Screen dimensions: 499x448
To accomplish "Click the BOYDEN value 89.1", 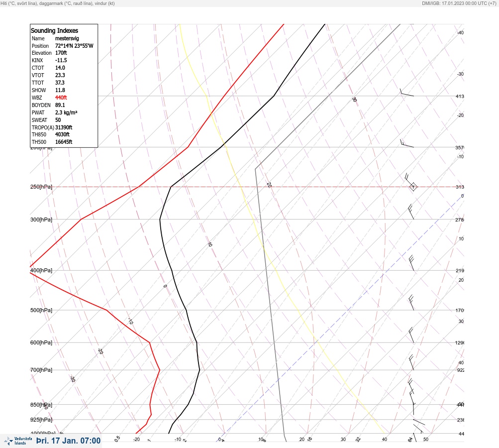I will [x=60, y=105].
